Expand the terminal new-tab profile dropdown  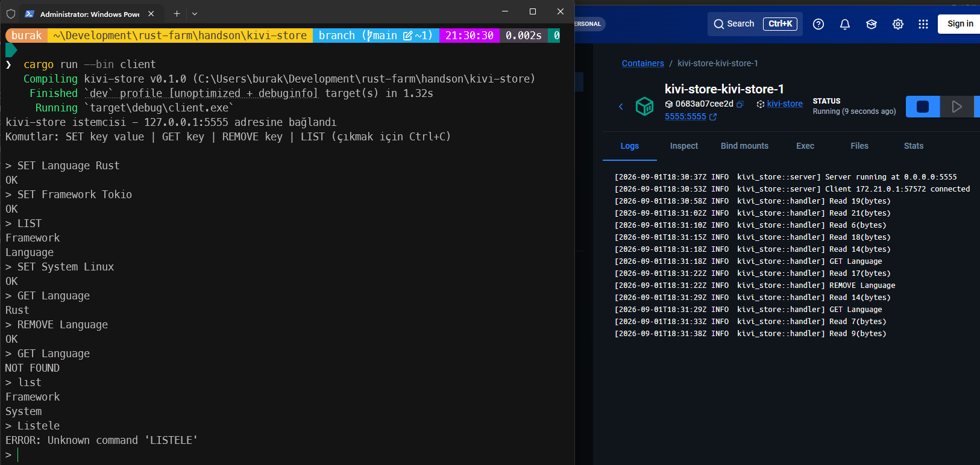pos(195,13)
